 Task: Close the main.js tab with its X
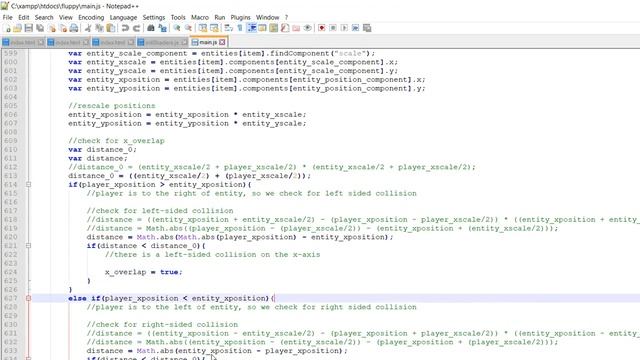point(222,42)
